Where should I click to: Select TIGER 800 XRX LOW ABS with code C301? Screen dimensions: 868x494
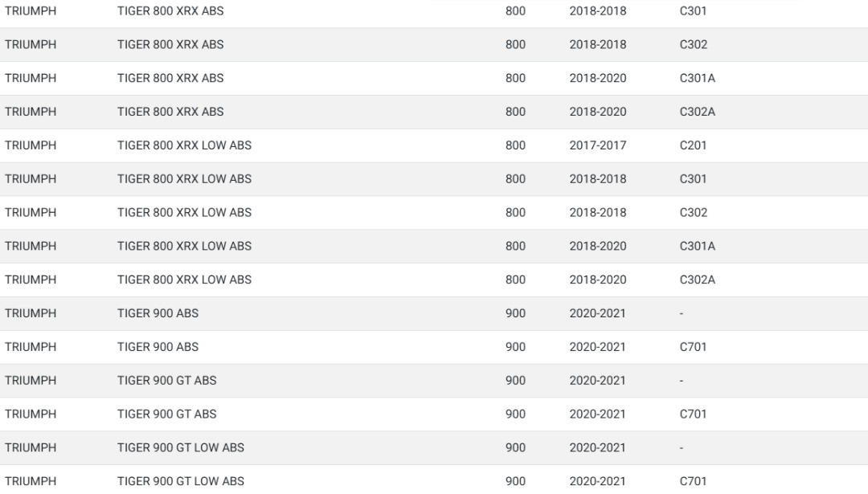pos(434,179)
